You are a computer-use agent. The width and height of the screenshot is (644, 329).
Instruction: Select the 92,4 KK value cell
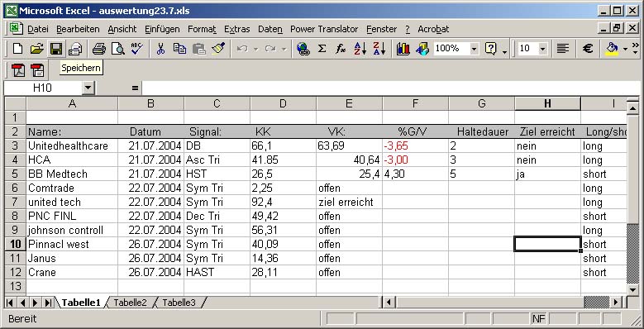[283, 202]
